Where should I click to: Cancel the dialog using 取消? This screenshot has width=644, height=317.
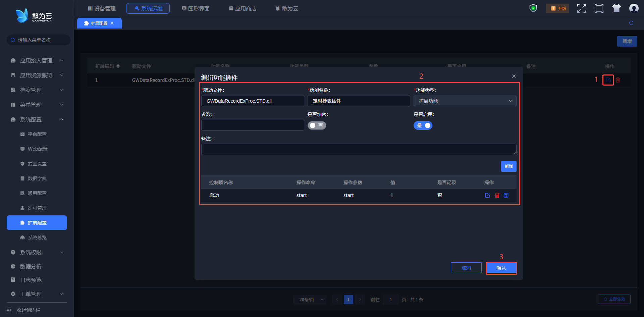coord(466,268)
